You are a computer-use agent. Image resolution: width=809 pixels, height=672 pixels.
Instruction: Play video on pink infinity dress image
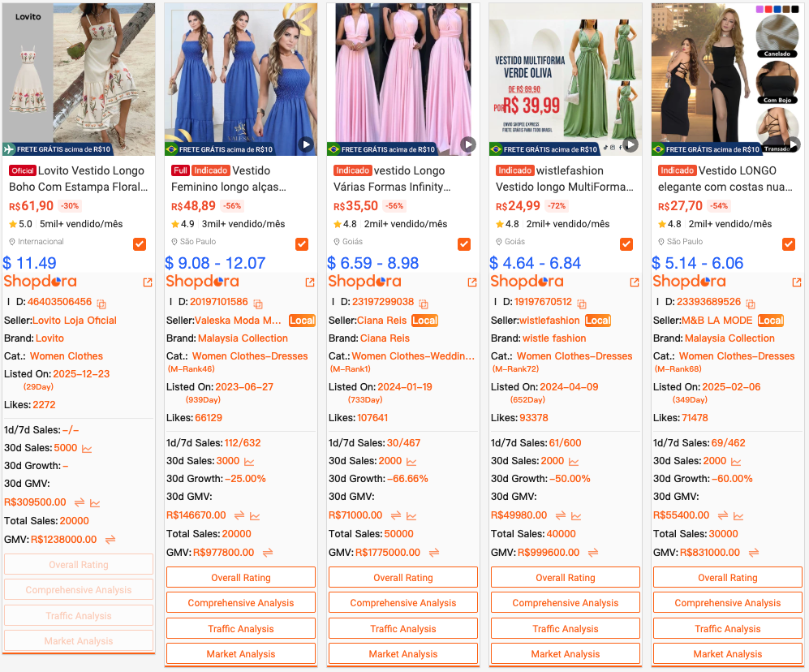[x=468, y=144]
